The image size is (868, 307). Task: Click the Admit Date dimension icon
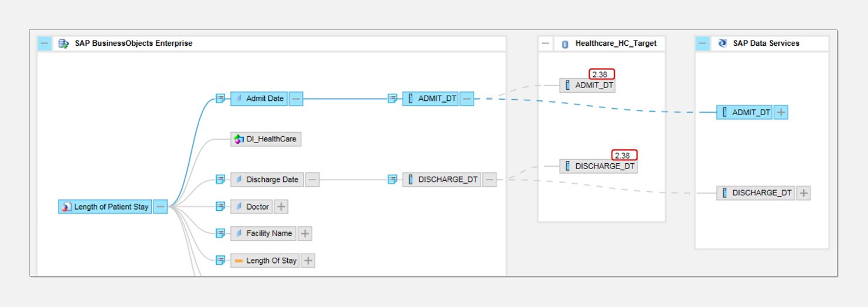click(239, 99)
